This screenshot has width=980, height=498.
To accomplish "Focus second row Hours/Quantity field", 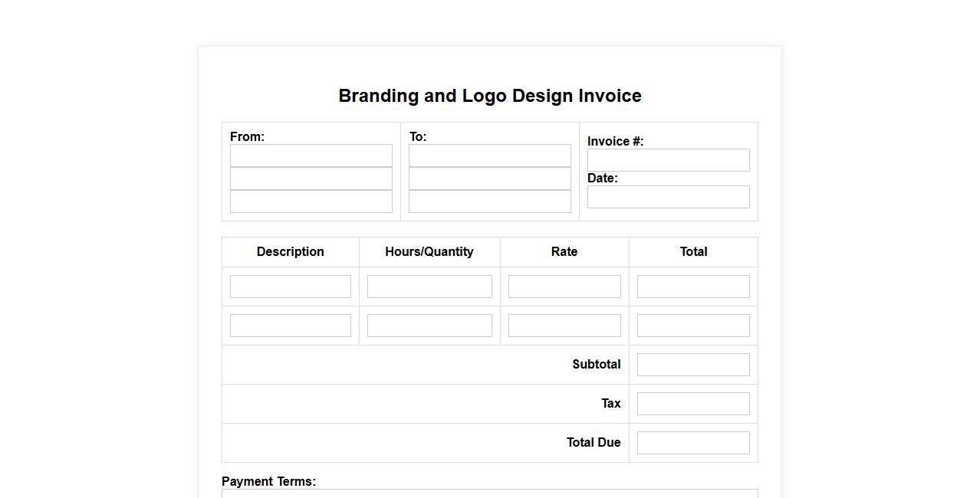I will 429,326.
